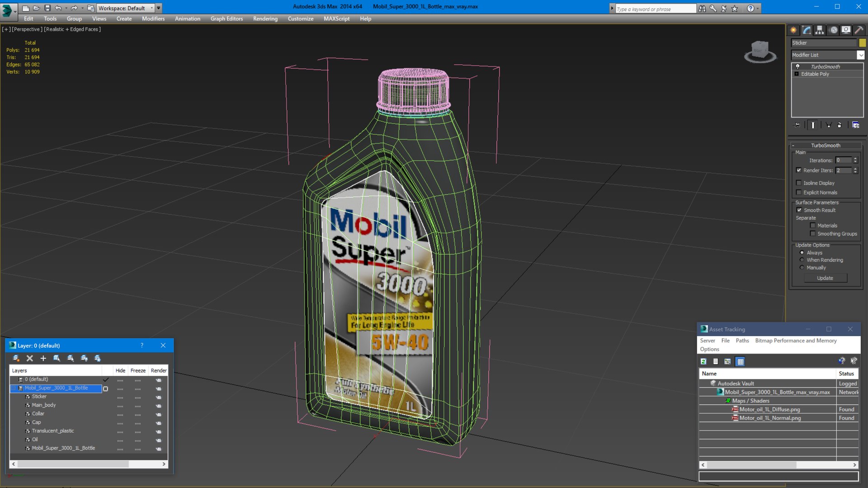Image resolution: width=868 pixels, height=488 pixels.
Task: Toggle the Render Iters checkbox
Action: coord(799,171)
